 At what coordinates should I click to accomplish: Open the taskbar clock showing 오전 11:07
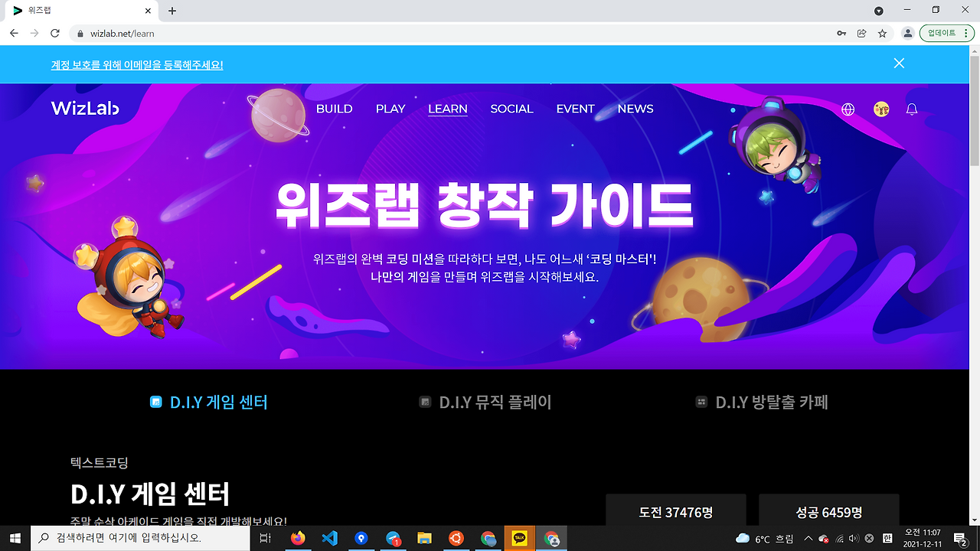click(x=923, y=539)
